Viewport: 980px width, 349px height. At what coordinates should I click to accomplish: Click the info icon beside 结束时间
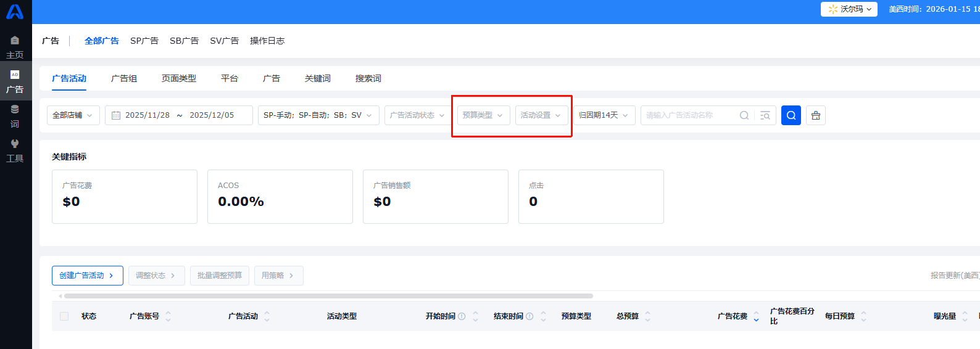tap(529, 316)
